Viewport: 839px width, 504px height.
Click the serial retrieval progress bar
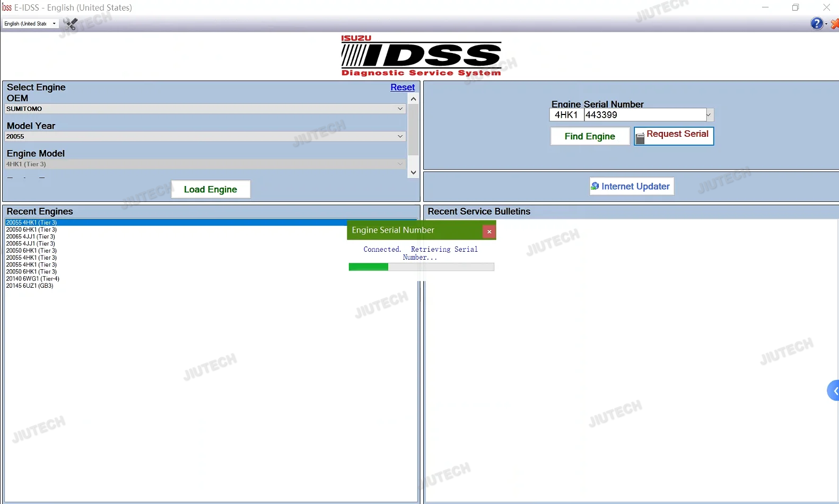422,267
